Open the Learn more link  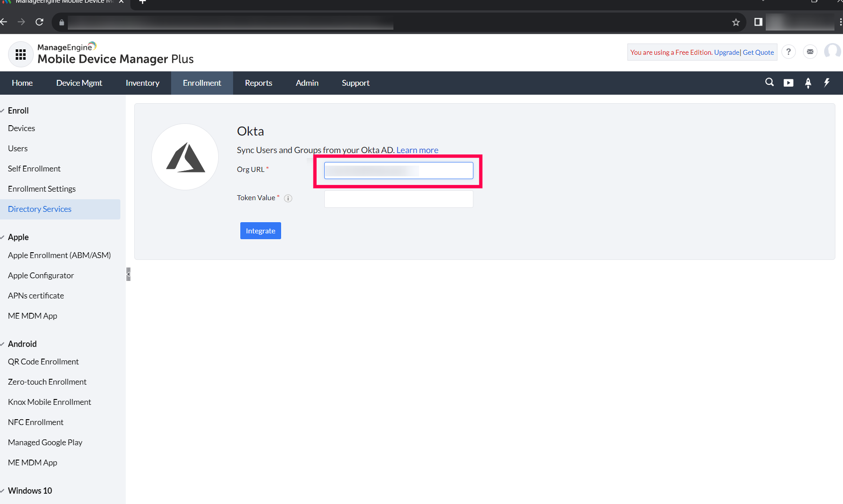[x=417, y=150]
